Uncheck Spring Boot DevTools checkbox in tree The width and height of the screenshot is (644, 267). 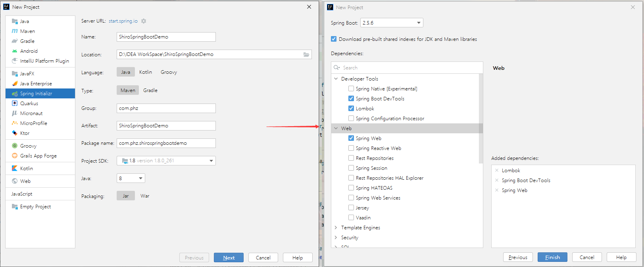click(351, 99)
